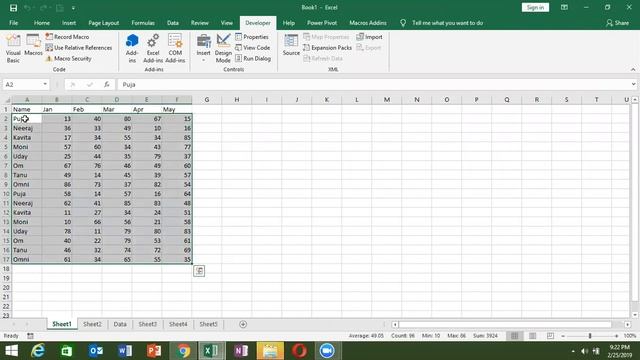Image resolution: width=640 pixels, height=360 pixels.
Task: Click the Share button
Action: point(618,23)
